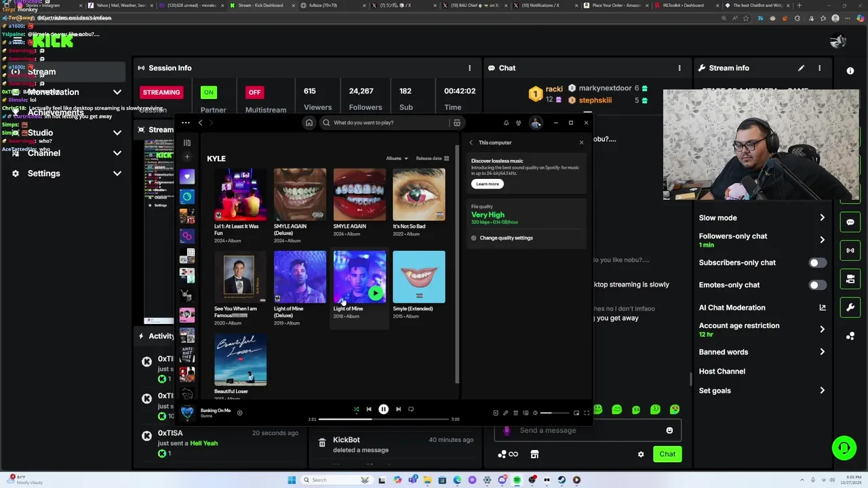The height and width of the screenshot is (488, 868).
Task: Close the This computer panel
Action: point(581,143)
